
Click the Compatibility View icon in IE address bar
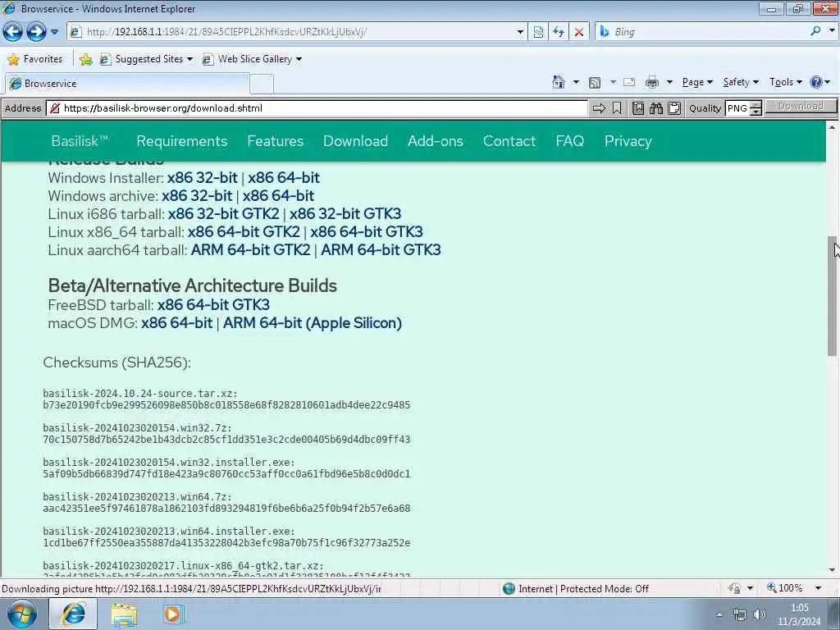[538, 32]
